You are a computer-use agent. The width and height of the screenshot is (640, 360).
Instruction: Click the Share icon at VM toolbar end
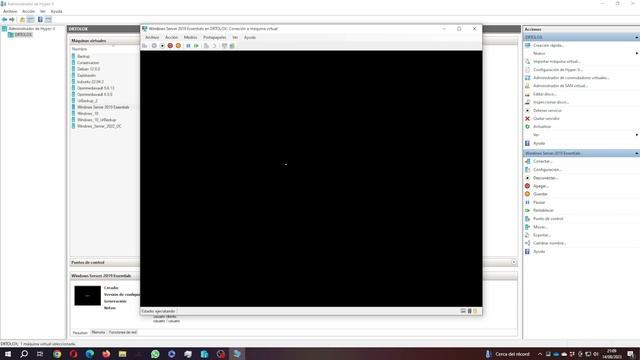click(x=232, y=46)
